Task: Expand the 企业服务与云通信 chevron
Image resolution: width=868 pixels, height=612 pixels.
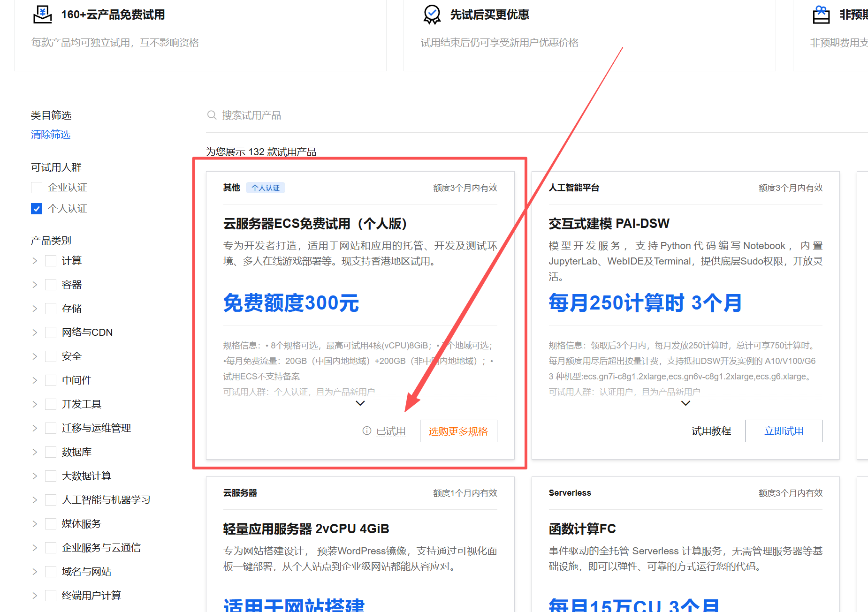Action: tap(35, 548)
